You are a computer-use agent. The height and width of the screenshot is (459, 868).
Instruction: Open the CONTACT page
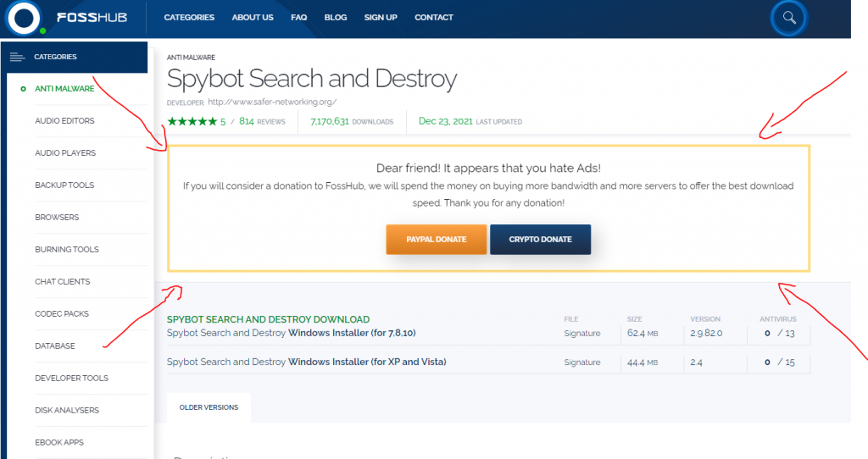(x=433, y=18)
